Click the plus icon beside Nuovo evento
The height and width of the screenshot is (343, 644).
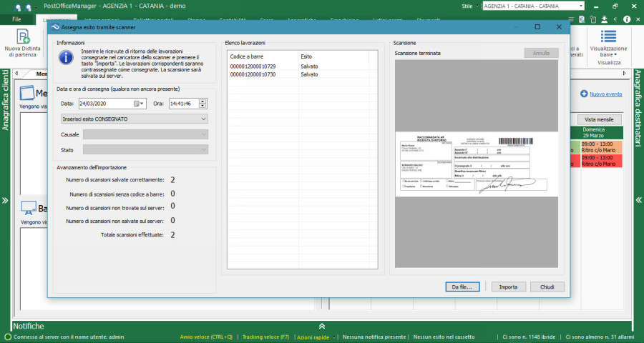584,94
